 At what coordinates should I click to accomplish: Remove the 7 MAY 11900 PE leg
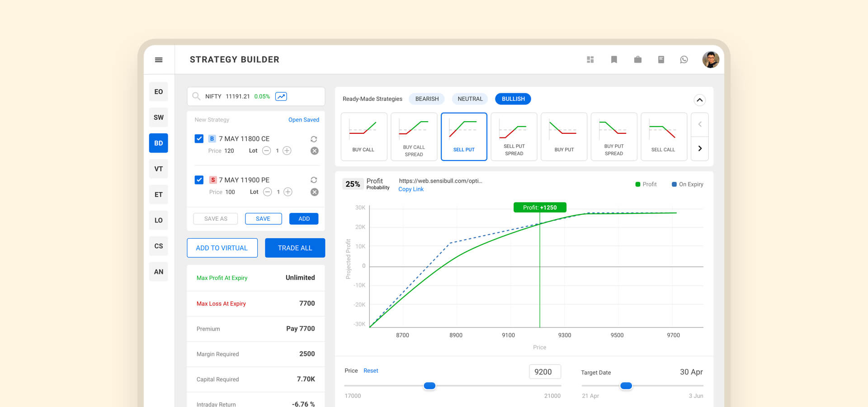pyautogui.click(x=315, y=192)
